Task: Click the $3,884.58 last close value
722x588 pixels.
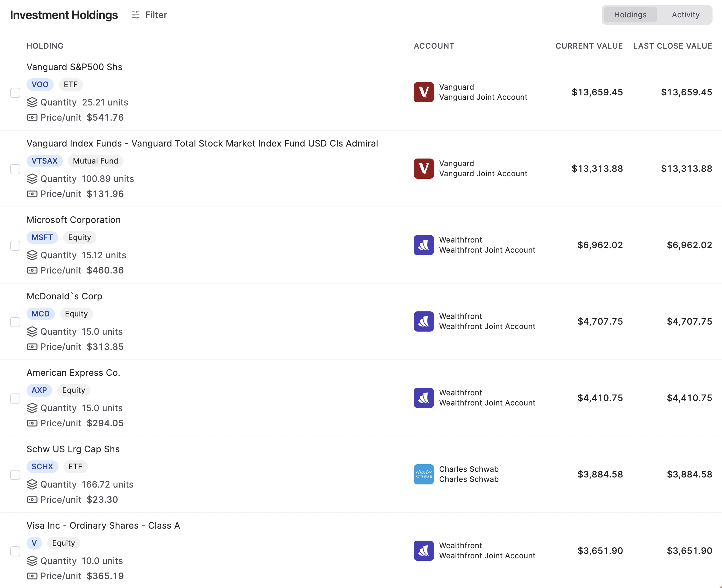Action: pyautogui.click(x=689, y=474)
